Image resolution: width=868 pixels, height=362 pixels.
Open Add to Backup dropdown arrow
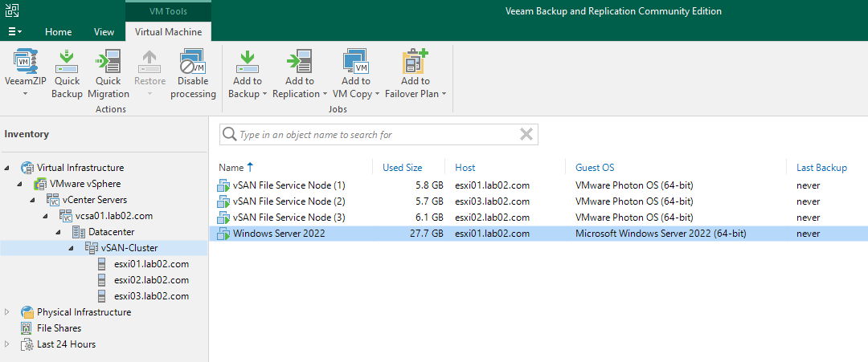pos(264,95)
